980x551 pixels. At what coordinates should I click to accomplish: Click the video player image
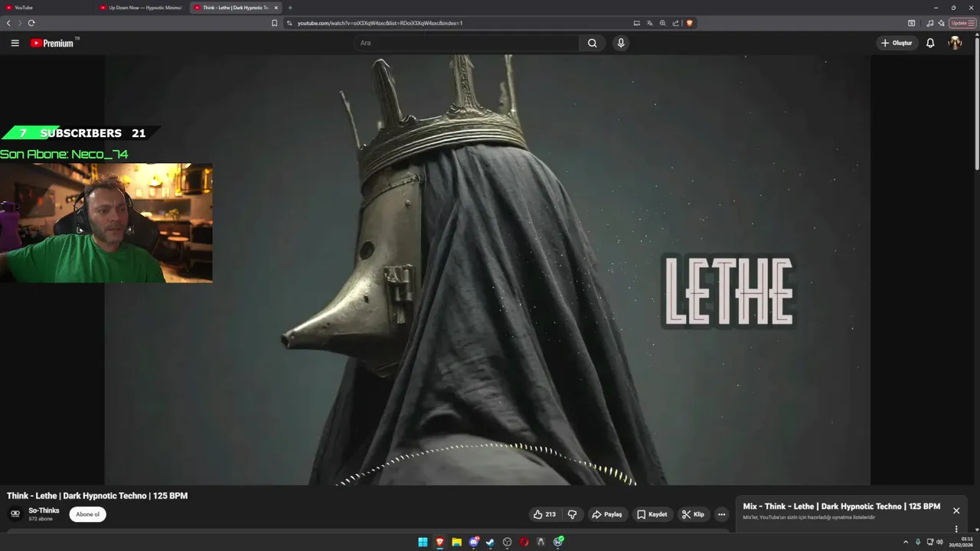pyautogui.click(x=488, y=269)
